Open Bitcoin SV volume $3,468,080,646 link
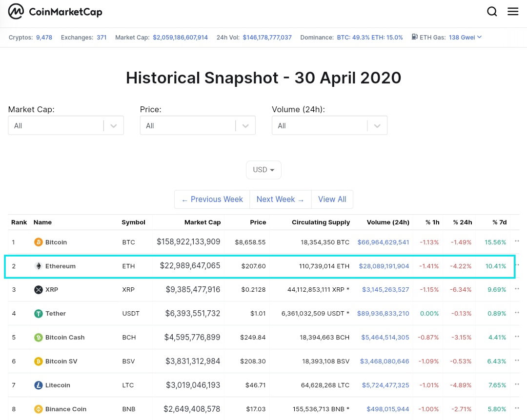Image resolution: width=527 pixels, height=420 pixels. (x=385, y=361)
